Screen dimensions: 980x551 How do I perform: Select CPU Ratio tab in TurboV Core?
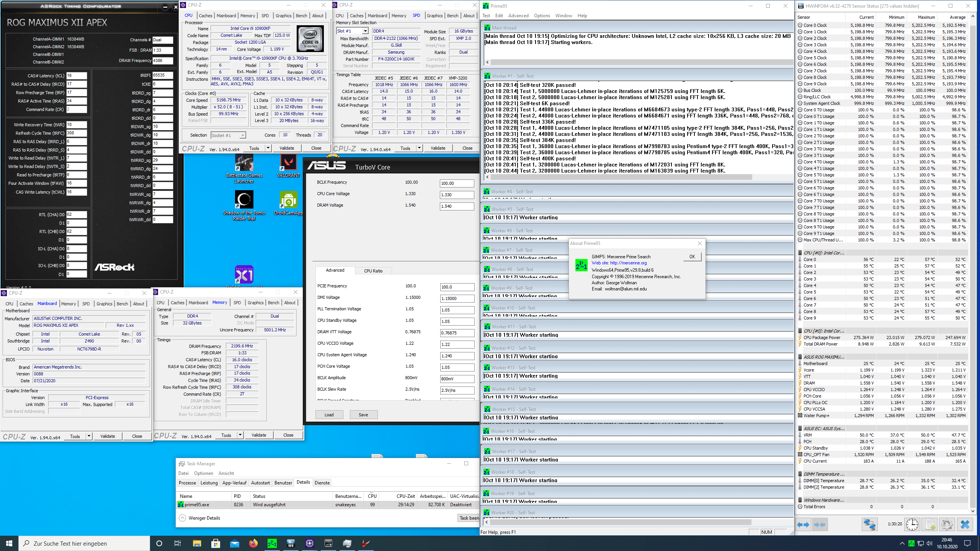click(x=373, y=271)
